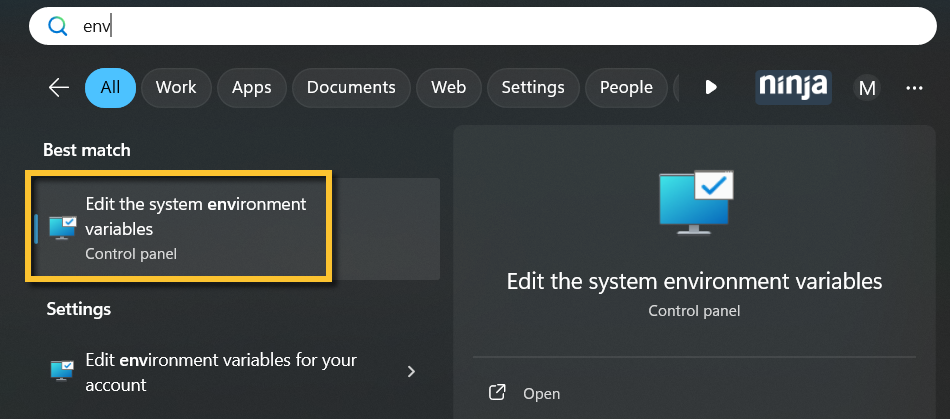Switch to the Work filter tab
Image resolution: width=950 pixels, height=419 pixels.
click(176, 88)
